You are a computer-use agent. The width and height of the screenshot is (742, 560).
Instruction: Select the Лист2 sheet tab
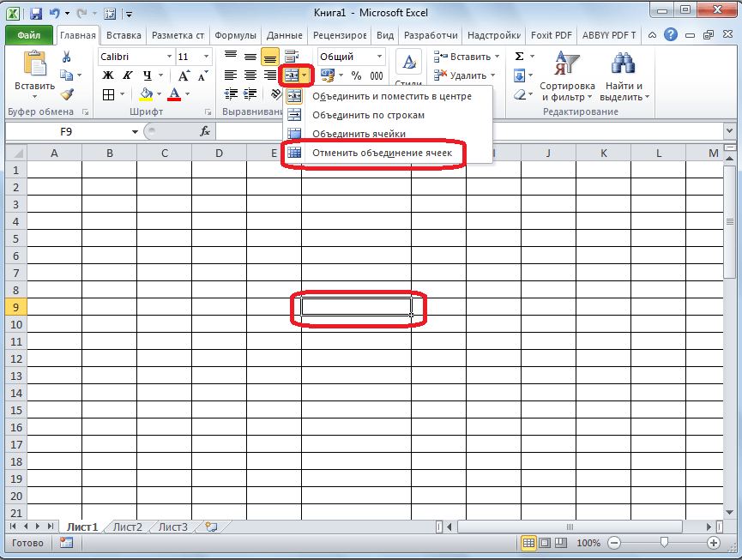tap(128, 527)
